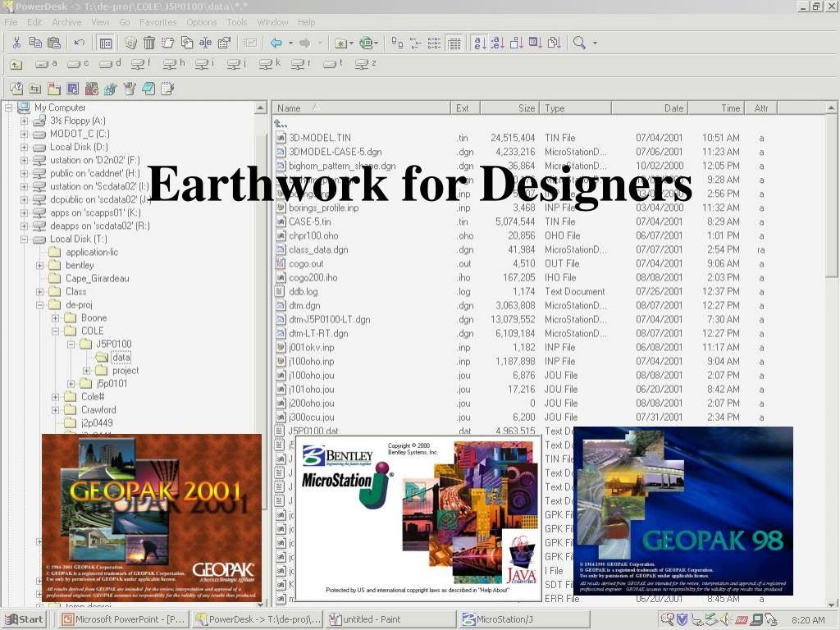The width and height of the screenshot is (840, 630).
Task: Click the Undo arrow icon
Action: (x=80, y=43)
